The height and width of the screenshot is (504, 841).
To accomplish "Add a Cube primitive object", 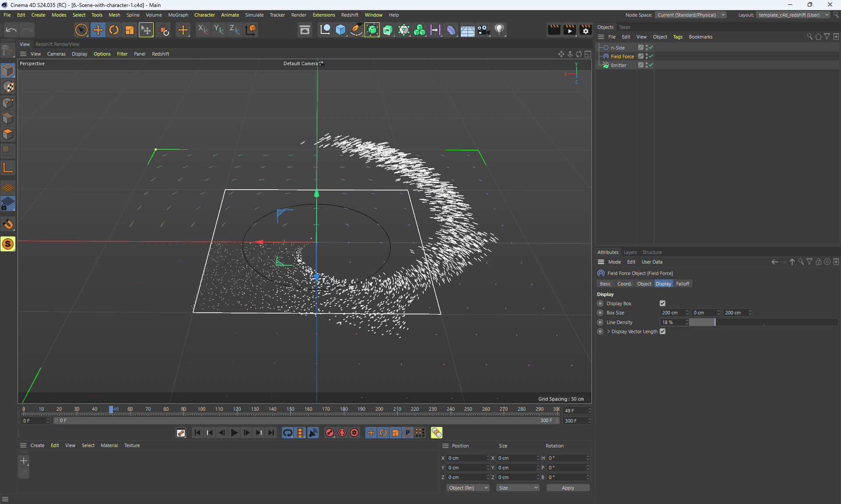I will (340, 30).
